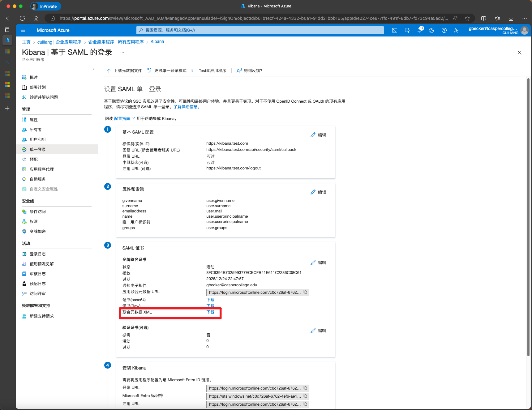Click the Azure search resources box
Screen dimensions: 532x410
[x=260, y=30]
